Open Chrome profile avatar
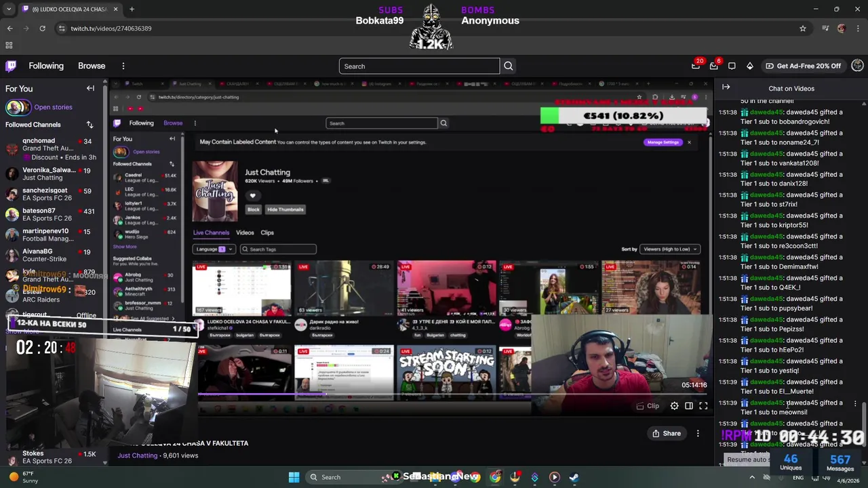This screenshot has width=868, height=488. pos(842,28)
